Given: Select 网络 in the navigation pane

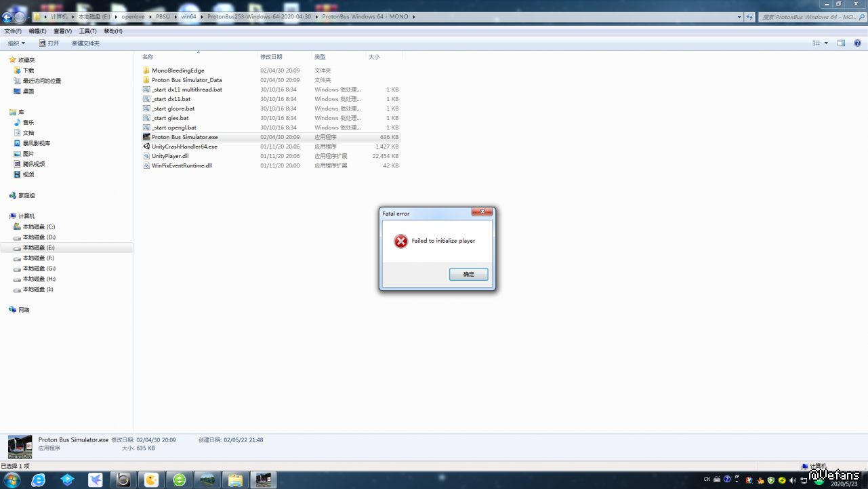Looking at the screenshot, I should click(x=24, y=310).
